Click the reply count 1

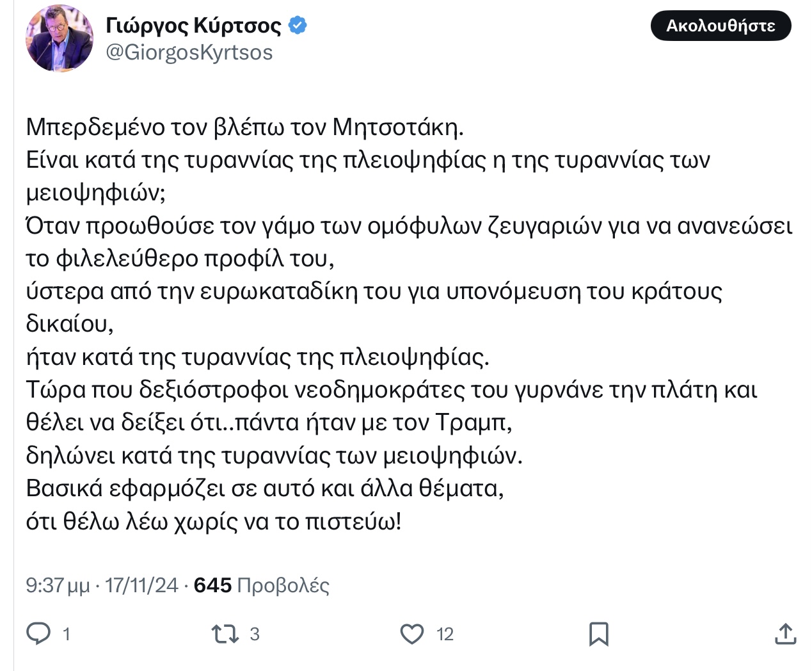67,634
